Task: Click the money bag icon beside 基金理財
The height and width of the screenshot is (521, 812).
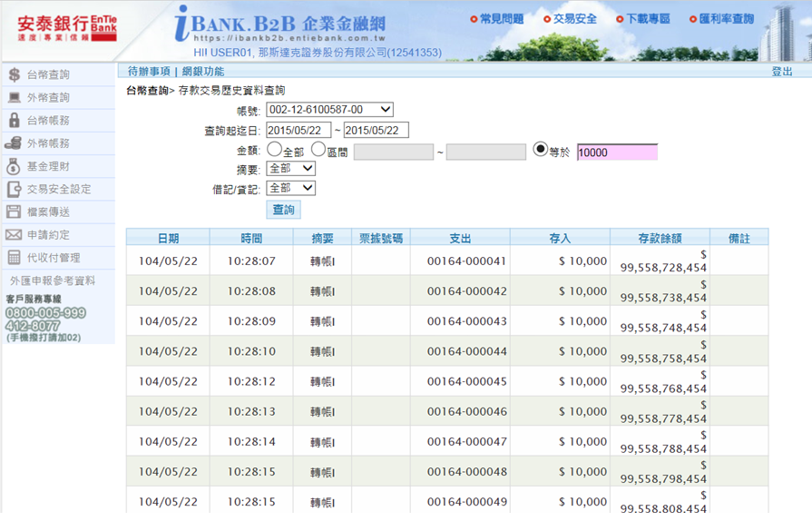Action: tap(14, 166)
